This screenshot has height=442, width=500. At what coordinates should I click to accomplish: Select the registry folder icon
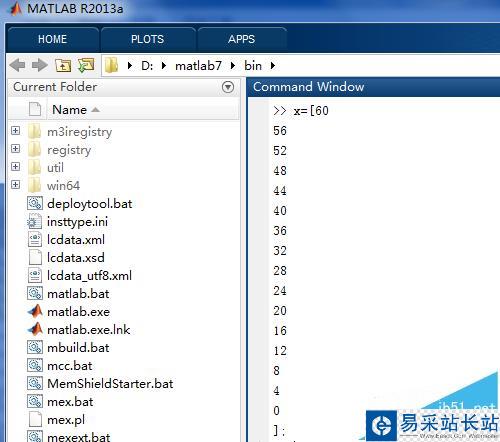(x=34, y=150)
